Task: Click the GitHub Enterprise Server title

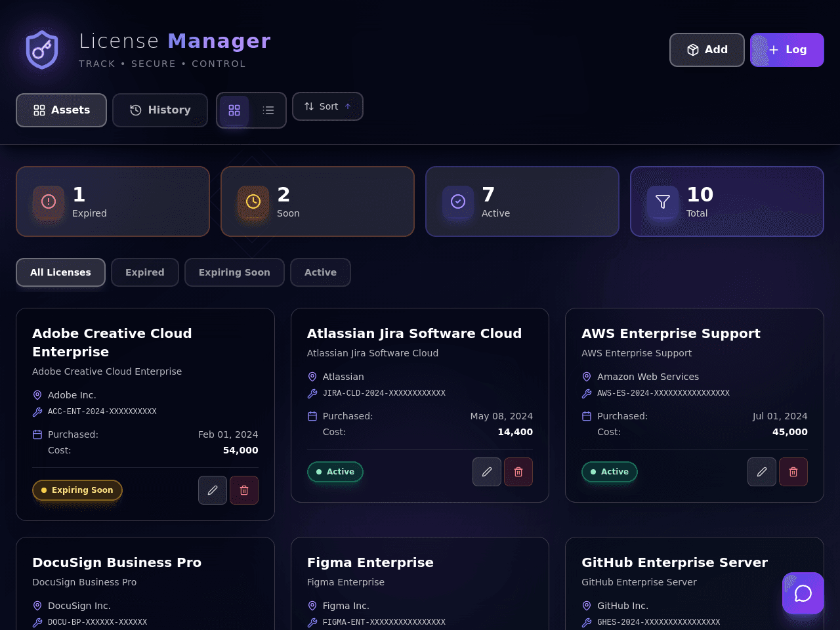Action: click(675, 562)
